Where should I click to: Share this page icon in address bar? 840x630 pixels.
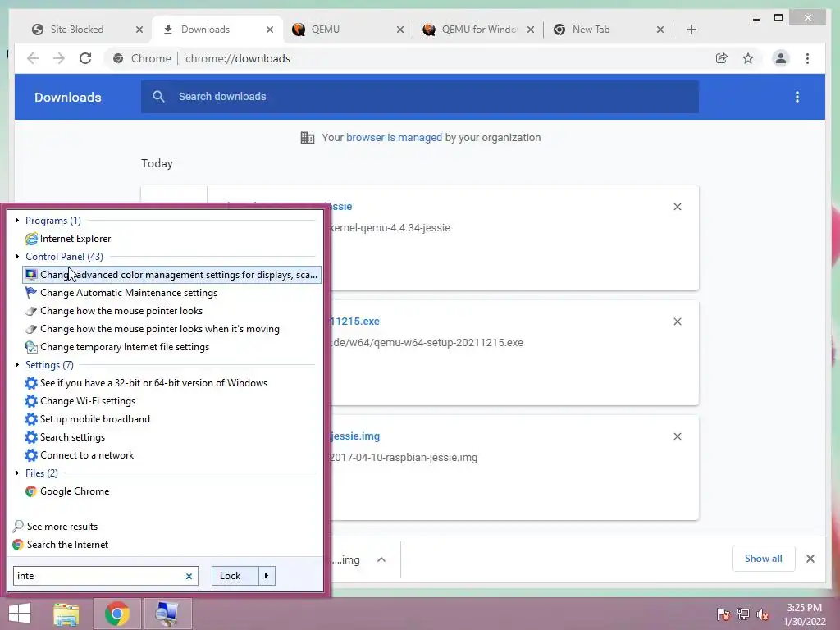(x=722, y=58)
